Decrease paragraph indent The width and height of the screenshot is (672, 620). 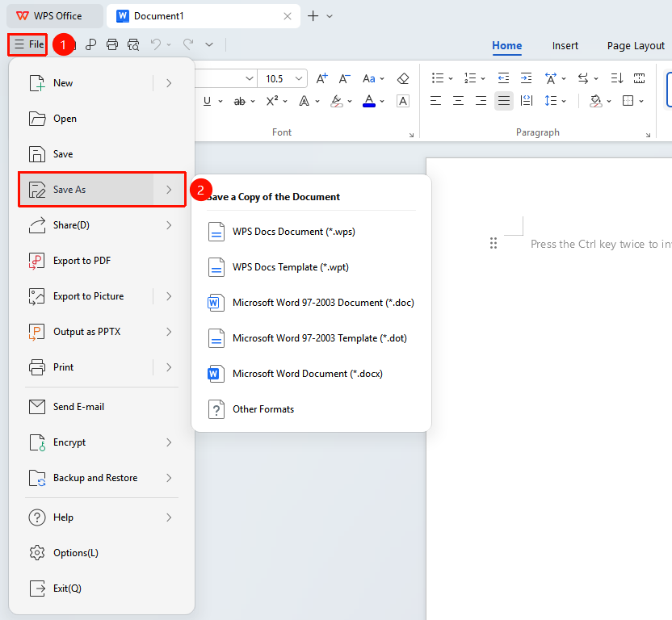click(x=503, y=78)
